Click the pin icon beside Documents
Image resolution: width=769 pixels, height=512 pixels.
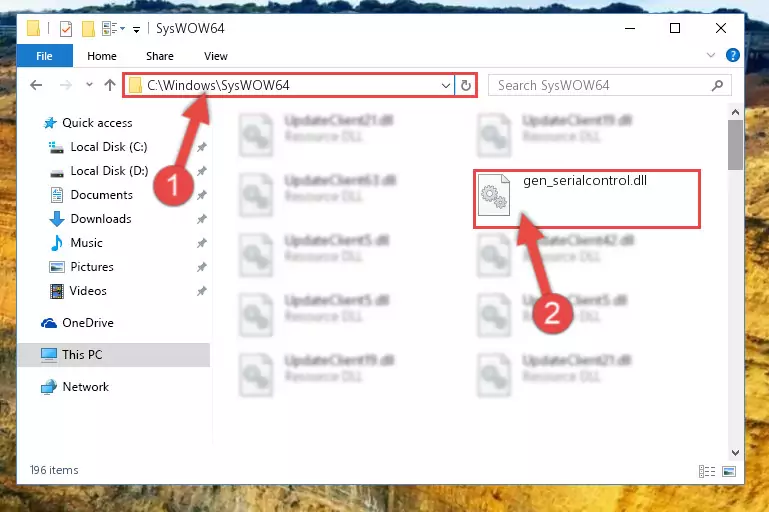pyautogui.click(x=202, y=195)
